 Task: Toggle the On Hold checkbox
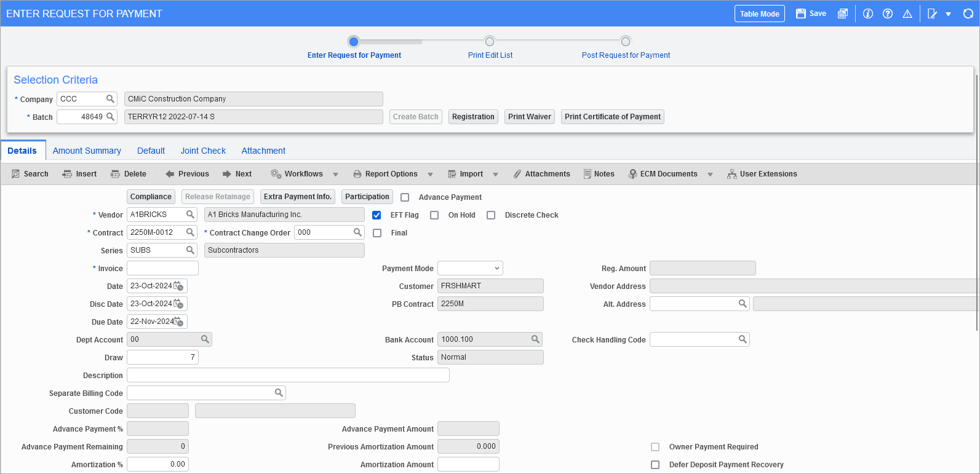(x=434, y=215)
